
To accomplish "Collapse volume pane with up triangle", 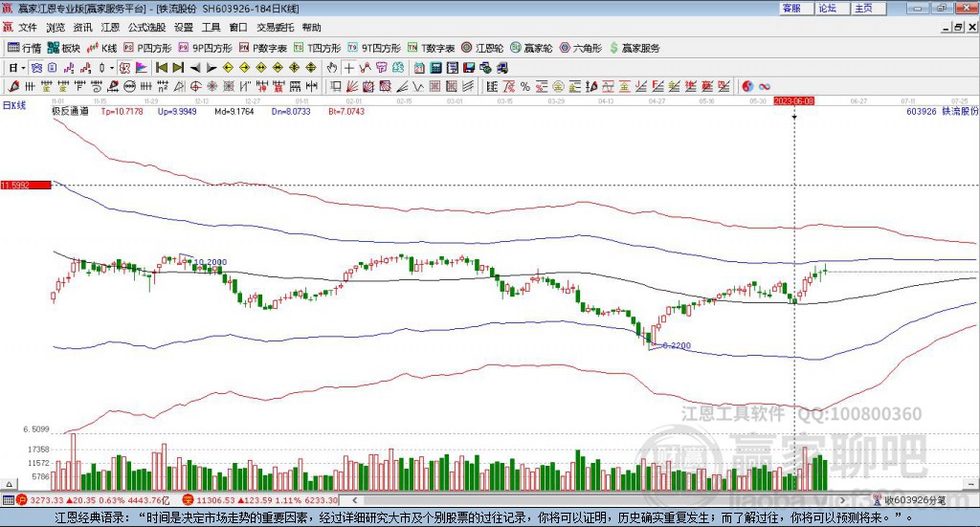I will [9, 484].
